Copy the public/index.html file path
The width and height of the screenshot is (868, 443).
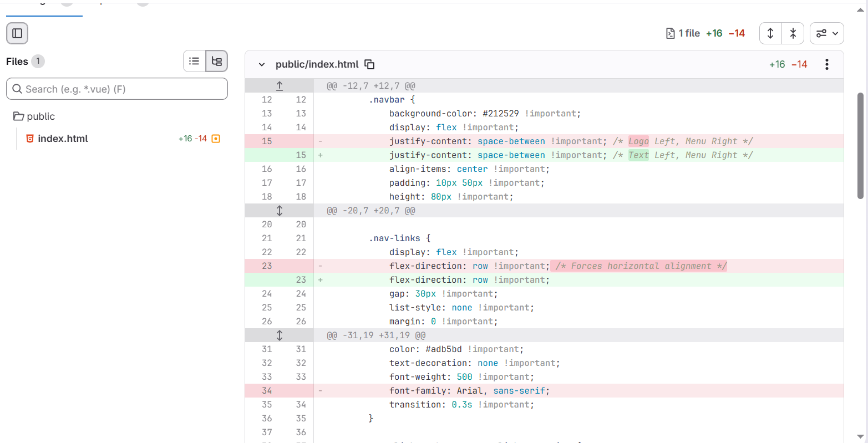(369, 64)
